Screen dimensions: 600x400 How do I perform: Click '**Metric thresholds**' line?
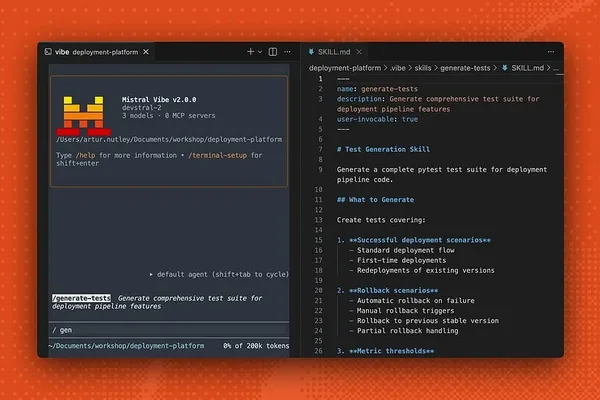click(x=391, y=351)
